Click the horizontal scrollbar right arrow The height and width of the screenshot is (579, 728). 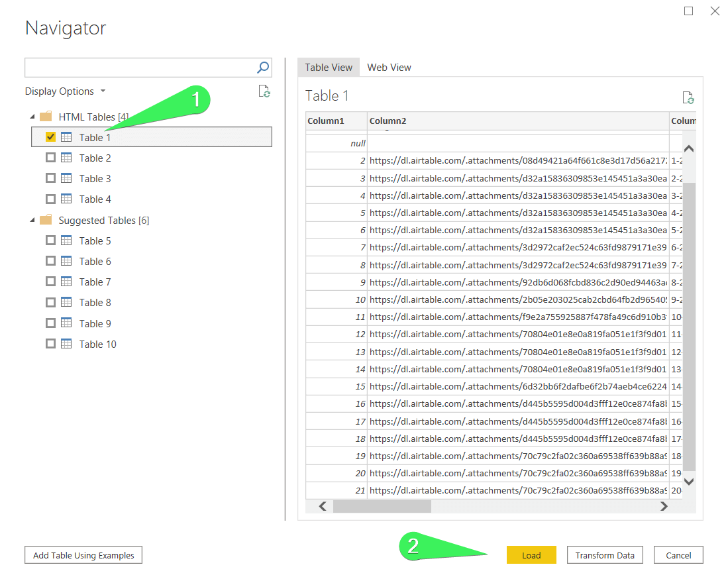point(664,507)
